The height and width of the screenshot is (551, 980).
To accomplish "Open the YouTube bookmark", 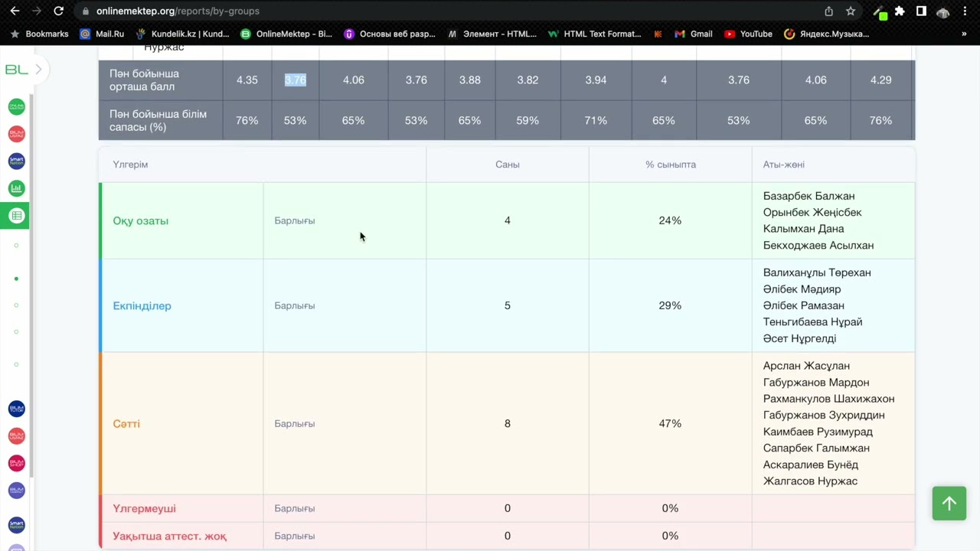I will 748,34.
